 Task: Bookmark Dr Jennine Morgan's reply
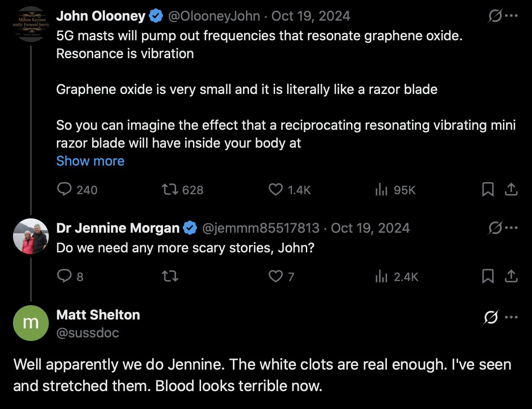(488, 277)
